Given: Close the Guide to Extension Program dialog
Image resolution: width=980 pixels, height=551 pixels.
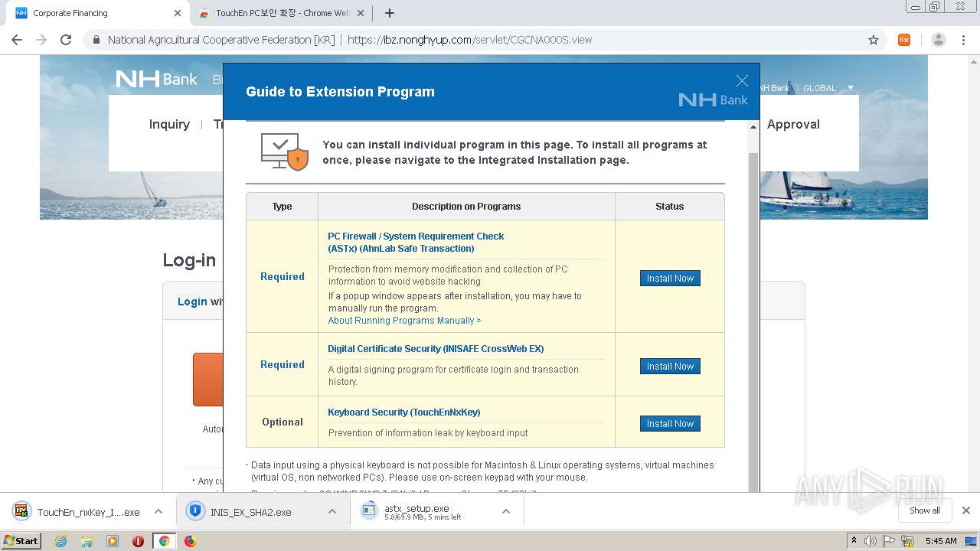Looking at the screenshot, I should [x=741, y=81].
